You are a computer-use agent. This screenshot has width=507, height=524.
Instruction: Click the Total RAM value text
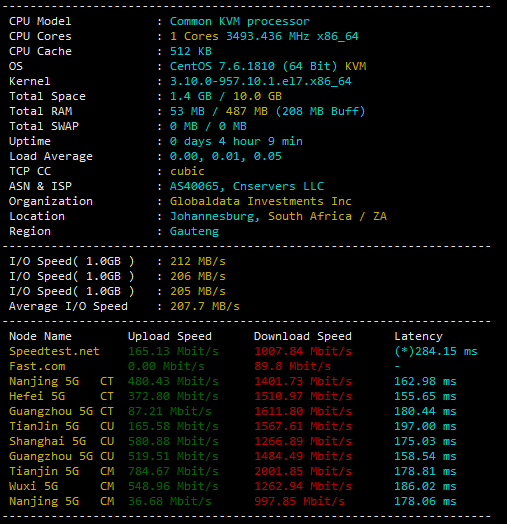[267, 111]
